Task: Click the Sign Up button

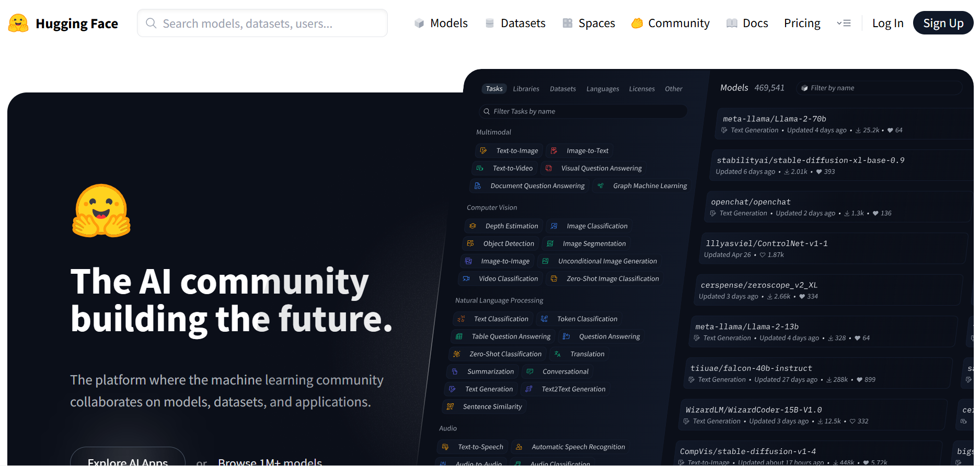Action: (943, 23)
